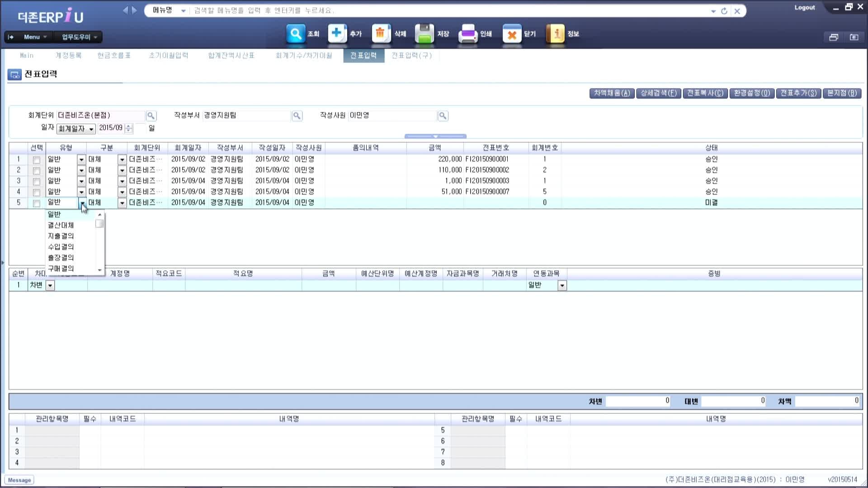Collapse the search panel with the handle bar
This screenshot has width=868, height=488.
click(435, 136)
